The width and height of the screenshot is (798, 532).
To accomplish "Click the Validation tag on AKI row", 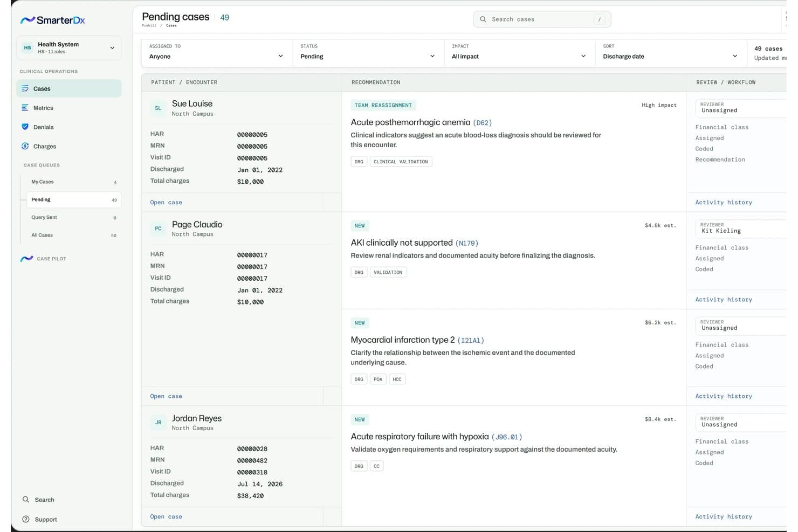I will tap(388, 272).
